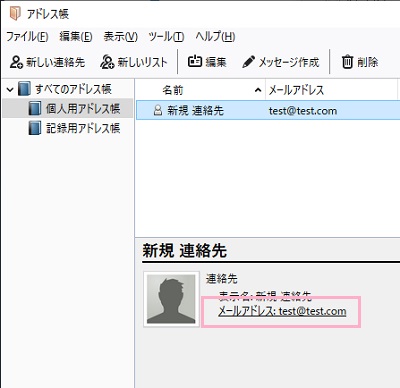The image size is (400, 388).
Task: Select the 個人用アドレス帳 label
Action: point(83,109)
